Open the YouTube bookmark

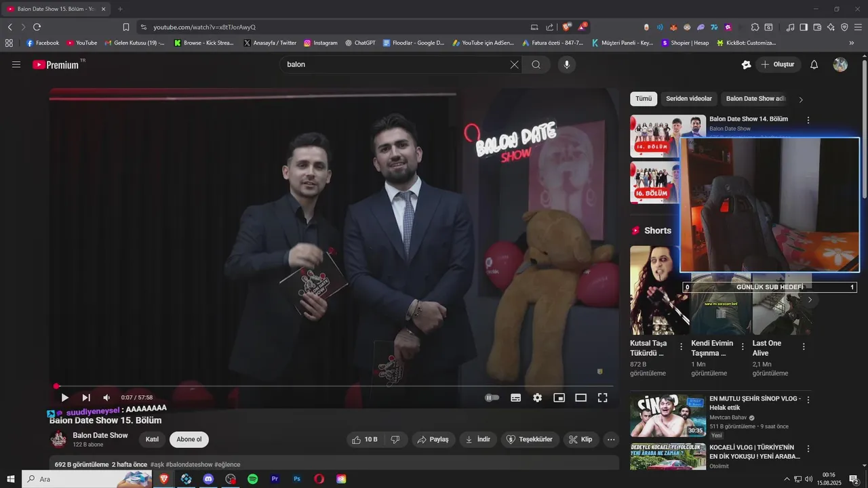[81, 43]
